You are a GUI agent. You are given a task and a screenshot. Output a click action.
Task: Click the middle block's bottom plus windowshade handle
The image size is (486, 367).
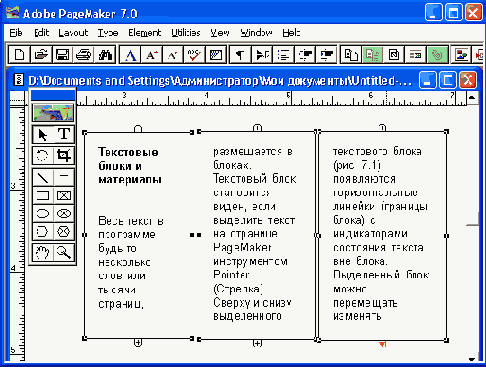(x=257, y=343)
